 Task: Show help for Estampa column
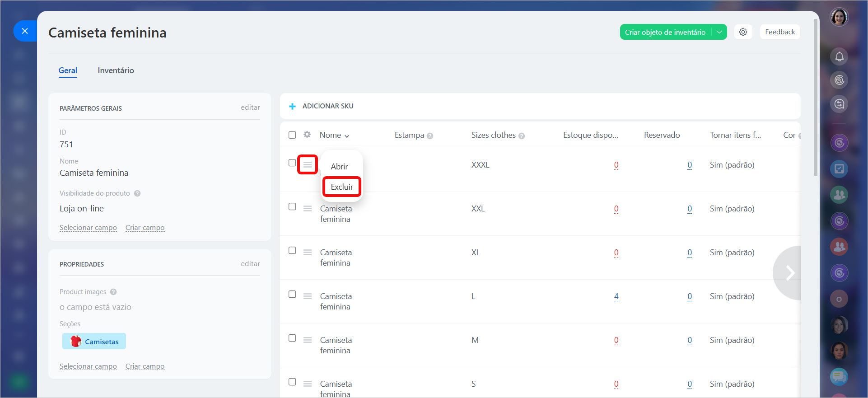tap(430, 136)
